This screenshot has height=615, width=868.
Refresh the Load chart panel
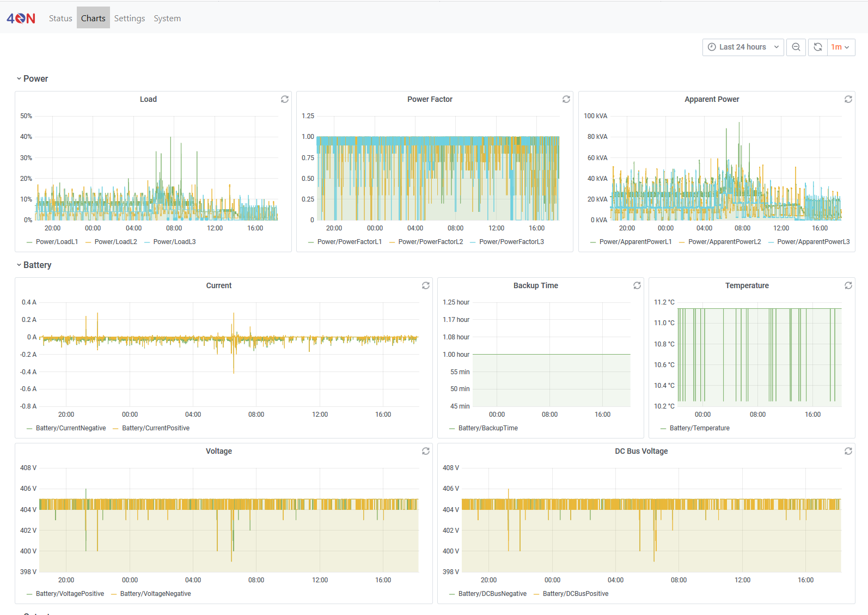285,99
